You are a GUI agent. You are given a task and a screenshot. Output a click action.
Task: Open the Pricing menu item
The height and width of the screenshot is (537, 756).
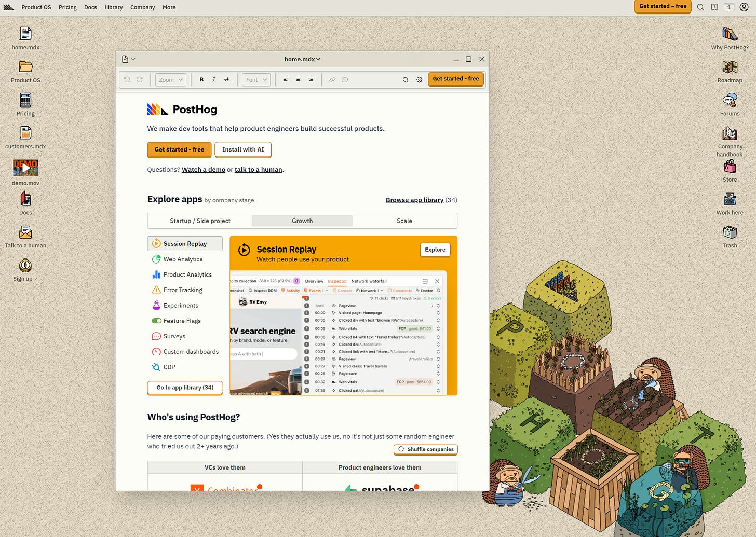click(67, 7)
